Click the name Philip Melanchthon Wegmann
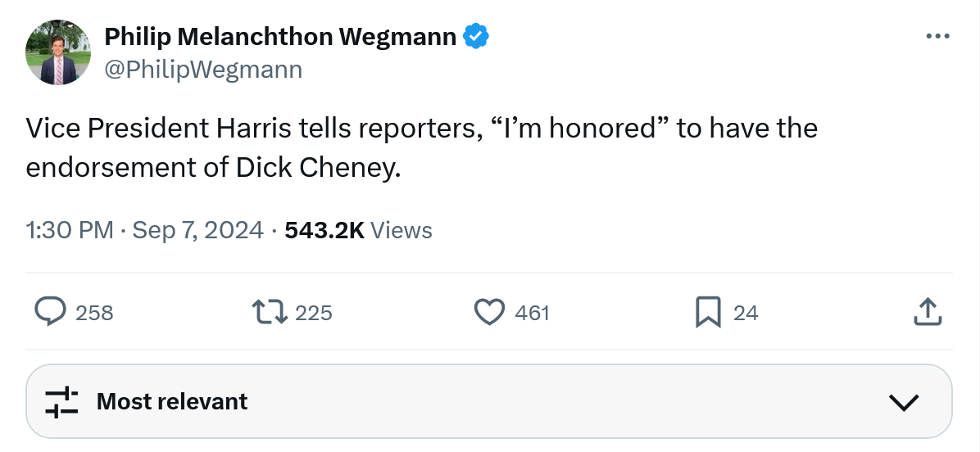Image resolution: width=980 pixels, height=452 pixels. [x=280, y=37]
